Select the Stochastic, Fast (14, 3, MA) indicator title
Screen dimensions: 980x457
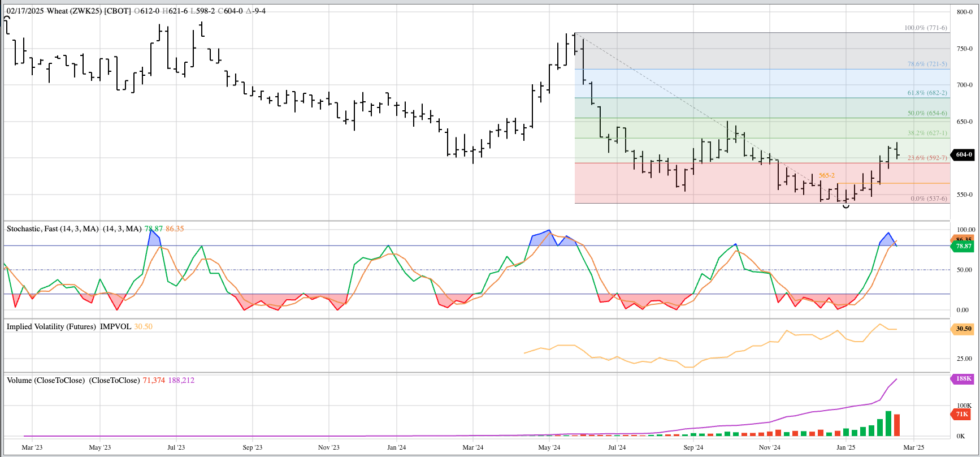click(53, 229)
